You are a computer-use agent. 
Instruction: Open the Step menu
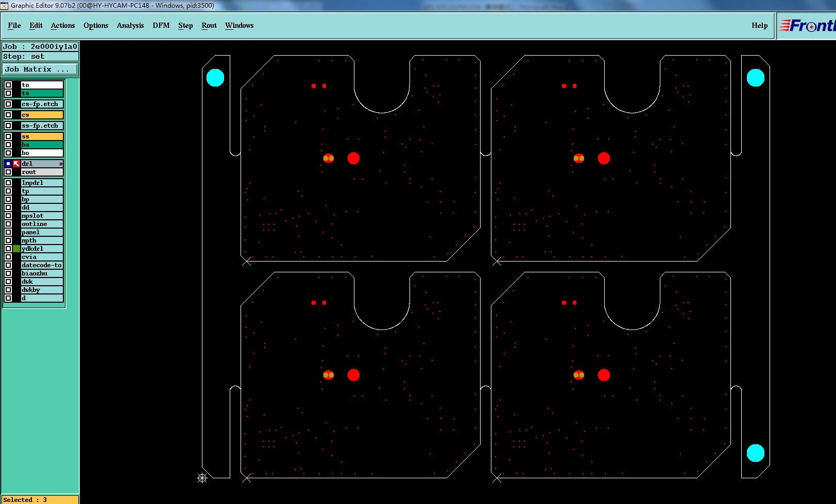[185, 25]
